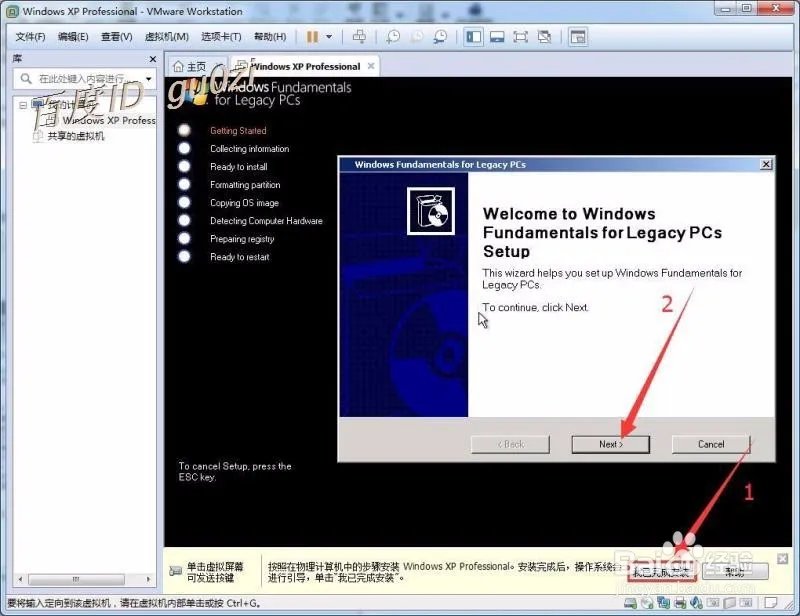The image size is (800, 616).
Task: Enable Unity mode via toolbar icon
Action: click(x=546, y=36)
